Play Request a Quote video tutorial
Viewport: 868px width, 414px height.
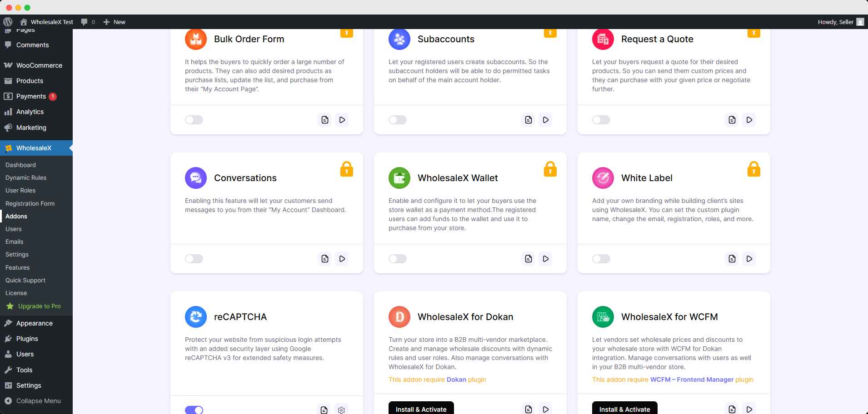tap(749, 120)
